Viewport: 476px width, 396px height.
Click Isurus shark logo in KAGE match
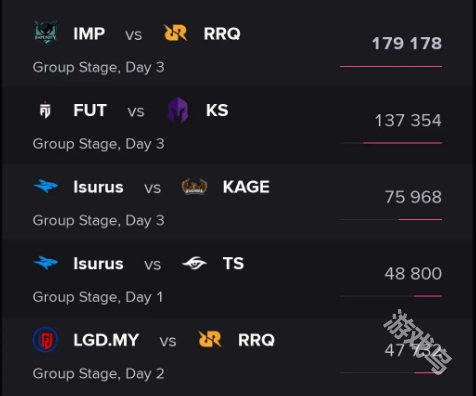pyautogui.click(x=46, y=186)
